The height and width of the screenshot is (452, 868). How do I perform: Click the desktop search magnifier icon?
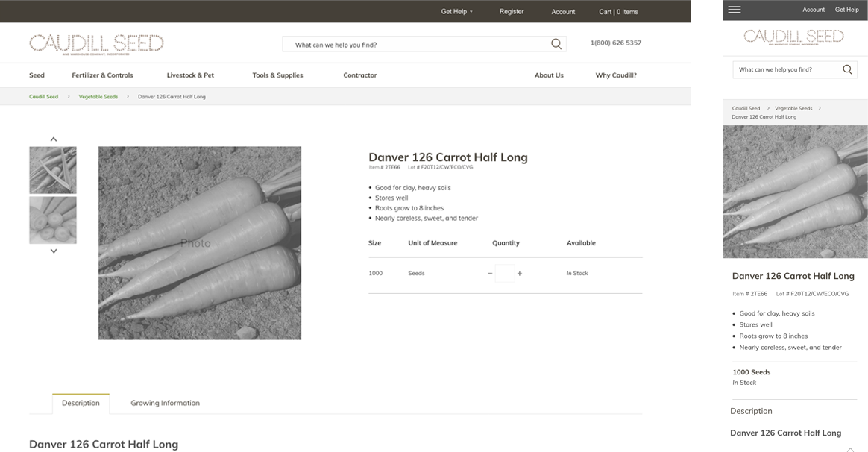coord(556,44)
